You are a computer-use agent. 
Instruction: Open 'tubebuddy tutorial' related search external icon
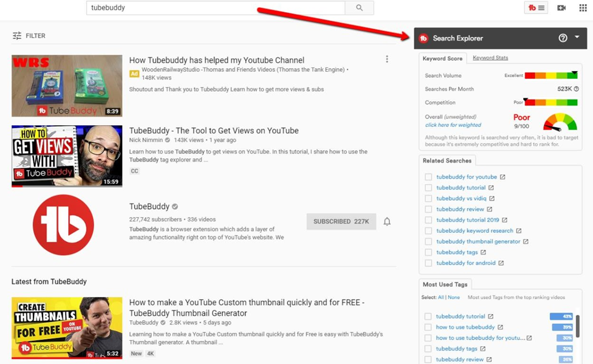coord(491,188)
